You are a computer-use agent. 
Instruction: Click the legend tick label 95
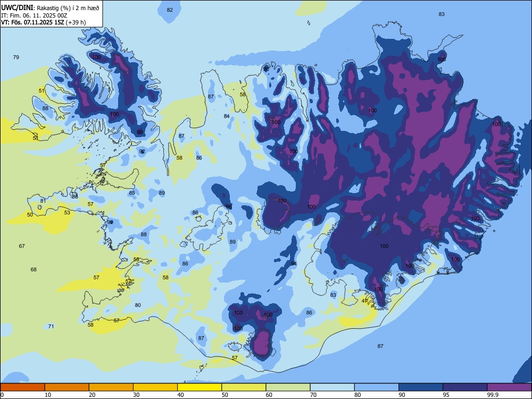[446, 395]
